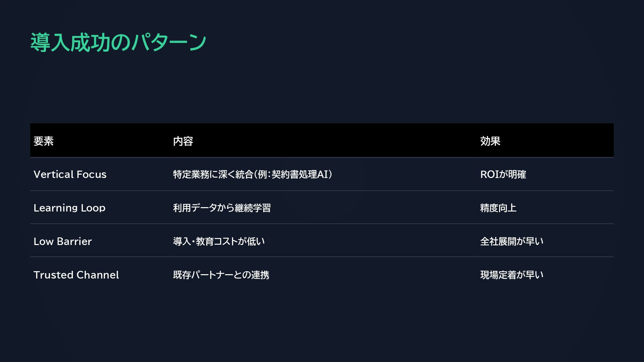The image size is (644, 362).
Task: Select the 既存パートナーとの連携 cell
Action: click(x=221, y=275)
